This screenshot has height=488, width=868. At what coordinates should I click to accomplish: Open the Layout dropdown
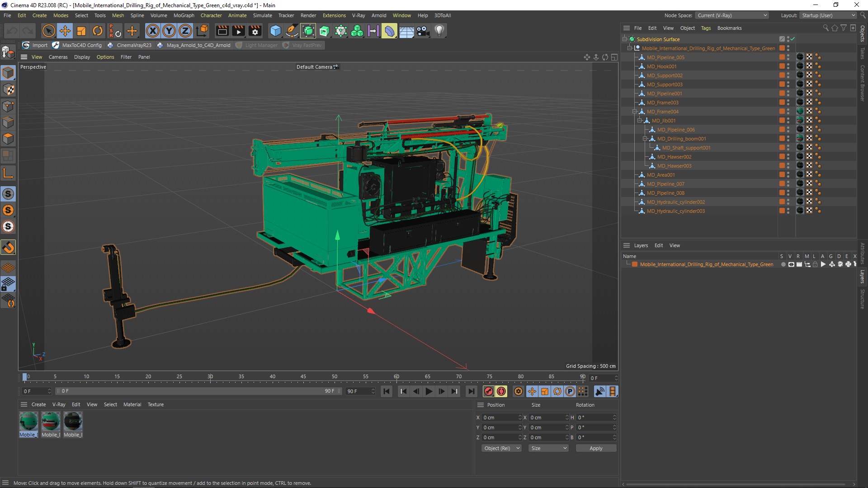(x=828, y=15)
